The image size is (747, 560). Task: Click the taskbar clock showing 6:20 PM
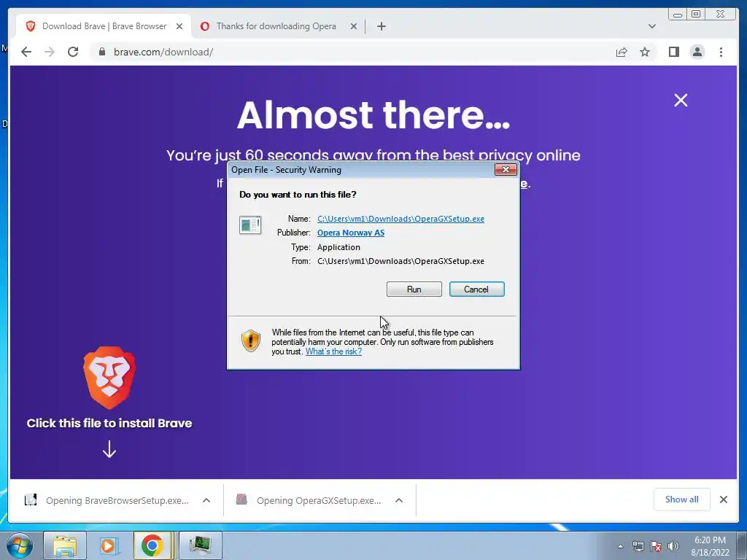710,546
